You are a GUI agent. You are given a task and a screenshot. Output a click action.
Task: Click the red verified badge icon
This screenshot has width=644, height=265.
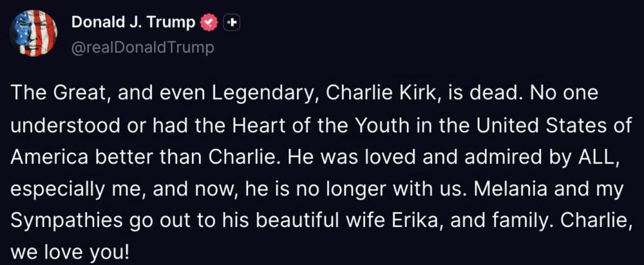(x=209, y=23)
